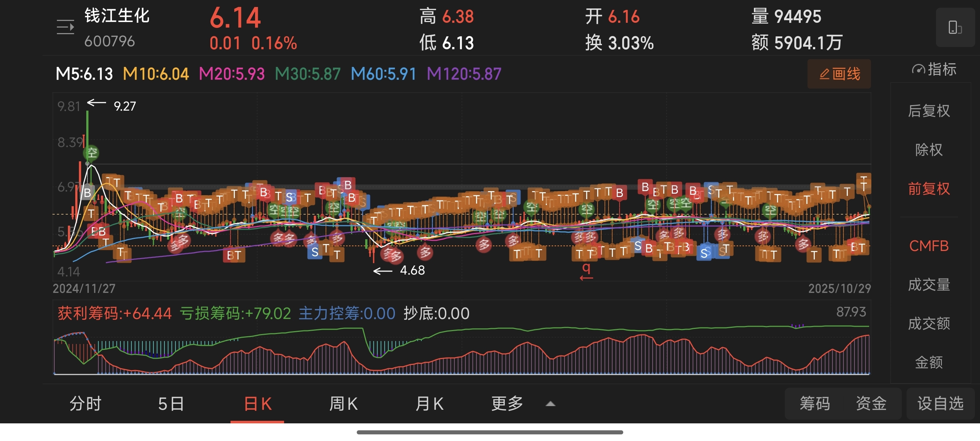Open the 筹码 chip distribution
The image size is (980, 441).
pyautogui.click(x=814, y=404)
